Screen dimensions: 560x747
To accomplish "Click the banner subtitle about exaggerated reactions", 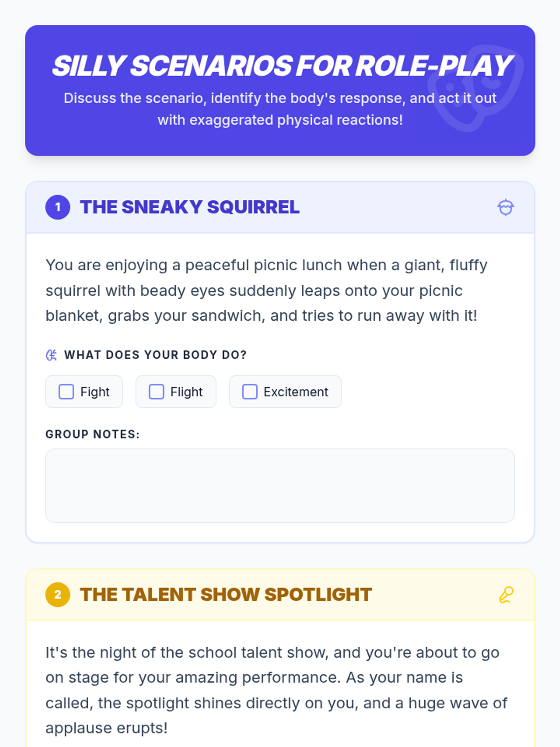I will 280,109.
